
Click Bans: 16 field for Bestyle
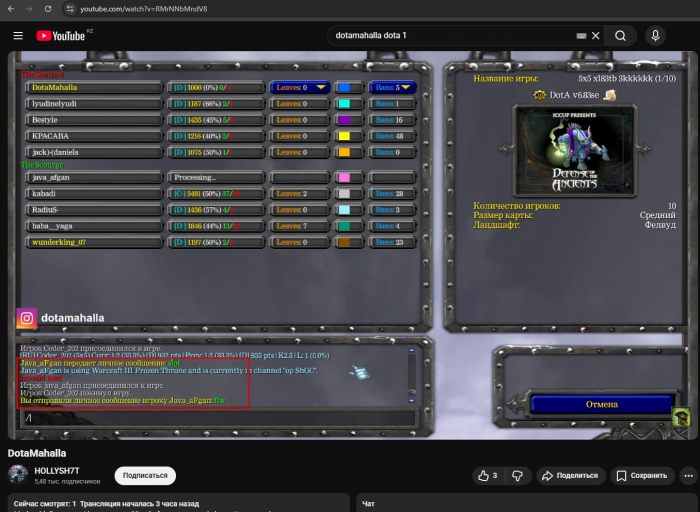(392, 120)
